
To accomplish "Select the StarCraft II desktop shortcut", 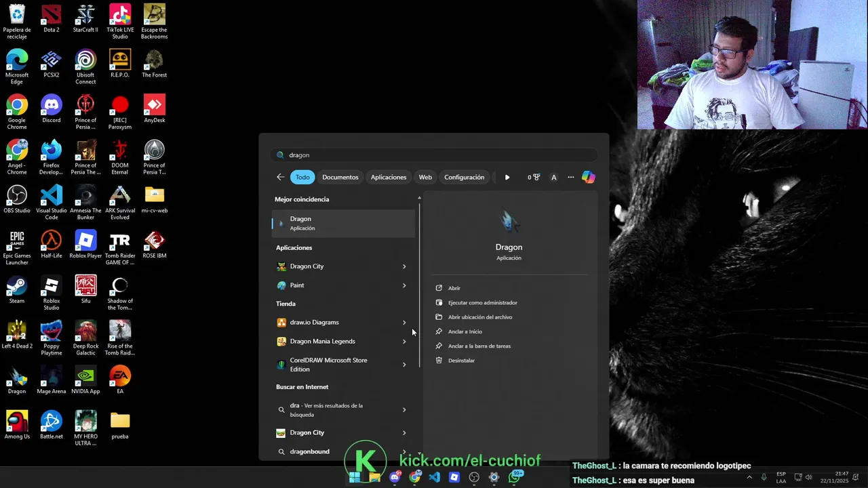I will pos(85,19).
